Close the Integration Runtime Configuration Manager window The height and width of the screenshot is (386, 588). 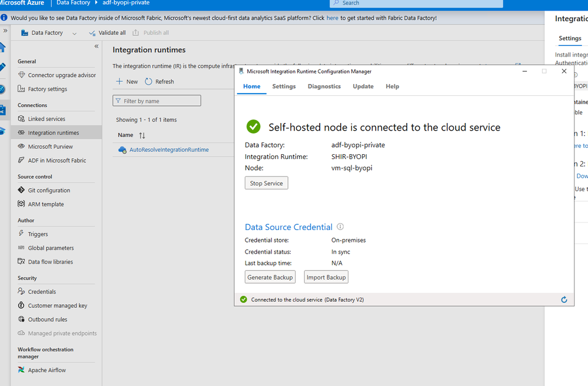pyautogui.click(x=564, y=71)
